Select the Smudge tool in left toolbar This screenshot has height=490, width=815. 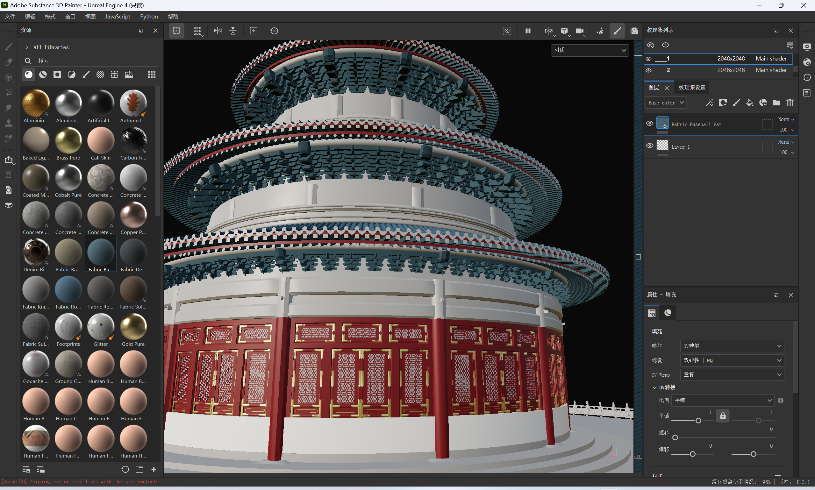click(8, 108)
